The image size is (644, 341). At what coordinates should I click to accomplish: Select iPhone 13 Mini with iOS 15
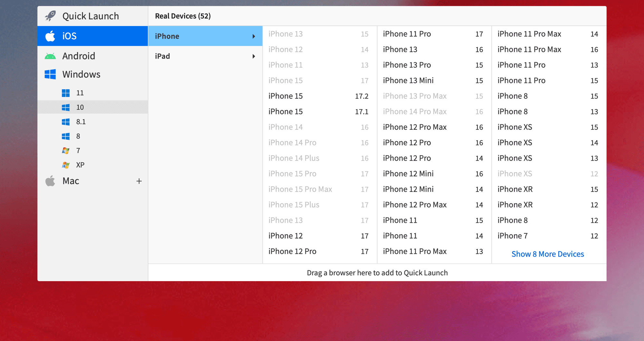(x=434, y=81)
